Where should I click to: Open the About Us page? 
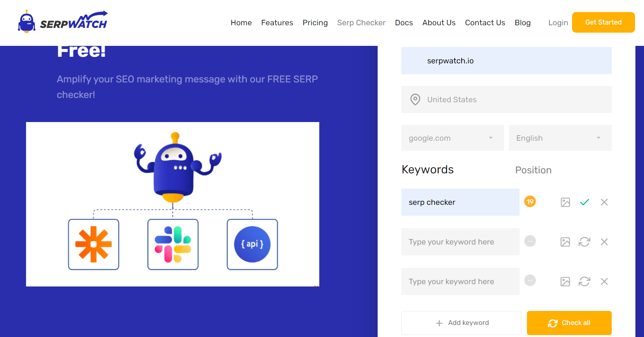click(x=439, y=23)
